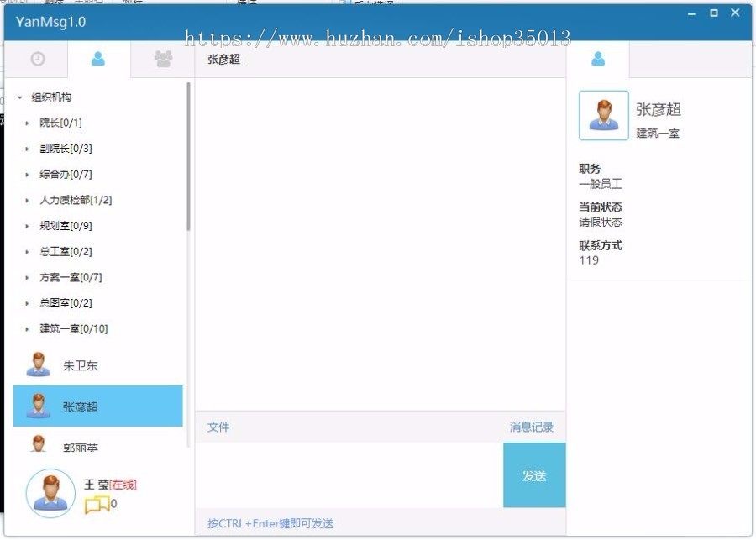Click the 发送 send button
The height and width of the screenshot is (540, 756).
pos(534,475)
